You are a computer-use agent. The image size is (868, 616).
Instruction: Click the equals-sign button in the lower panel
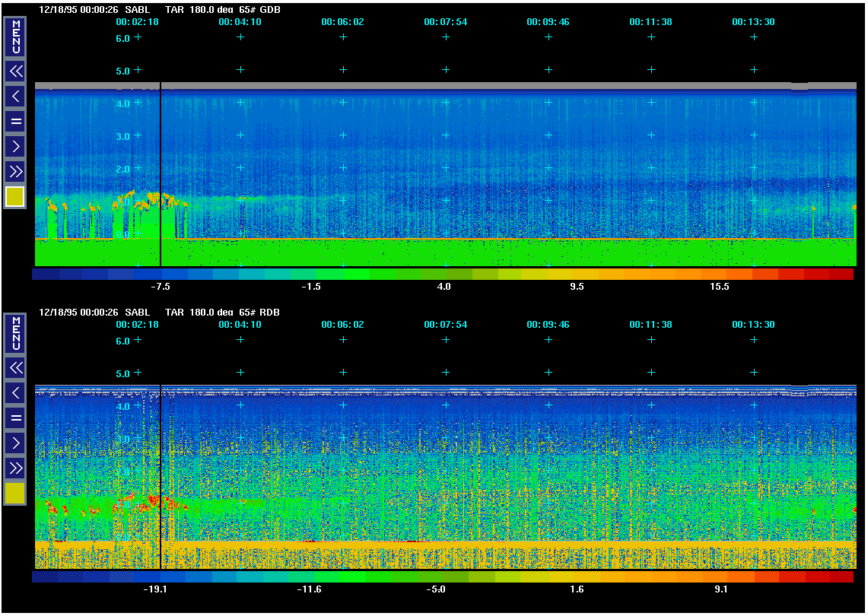[15, 418]
